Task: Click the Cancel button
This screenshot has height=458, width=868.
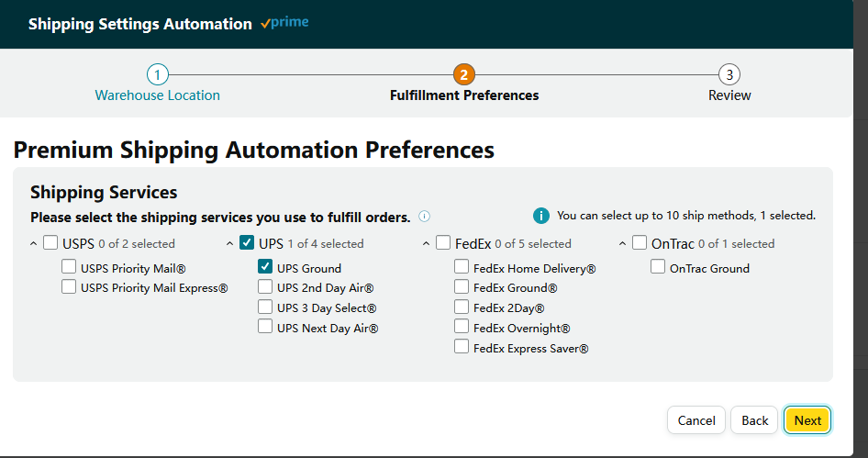Action: pyautogui.click(x=696, y=420)
